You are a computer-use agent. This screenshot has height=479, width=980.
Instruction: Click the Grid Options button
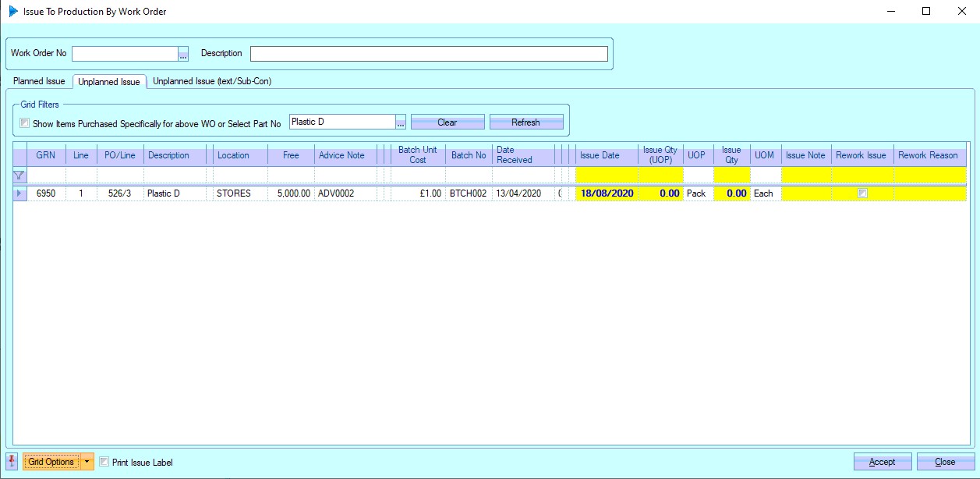51,462
